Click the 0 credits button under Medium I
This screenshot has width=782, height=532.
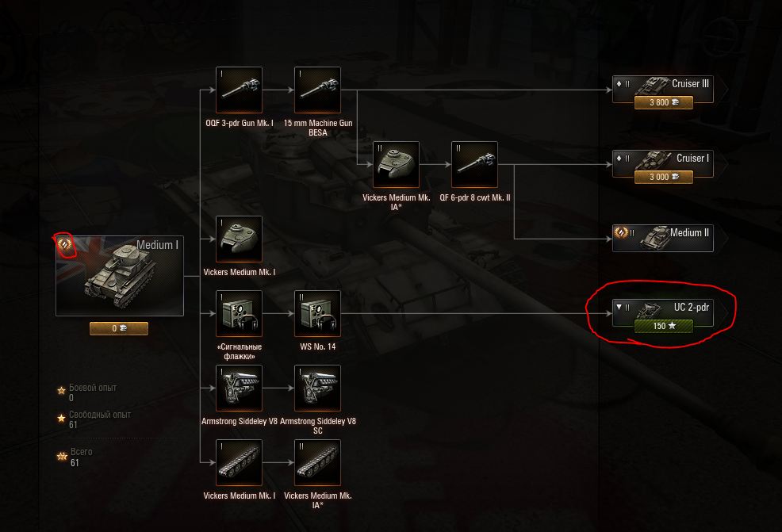pos(119,328)
